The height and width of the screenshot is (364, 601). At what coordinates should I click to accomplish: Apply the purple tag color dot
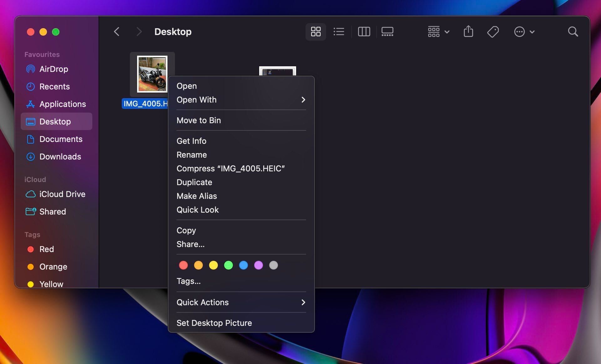coord(259,265)
